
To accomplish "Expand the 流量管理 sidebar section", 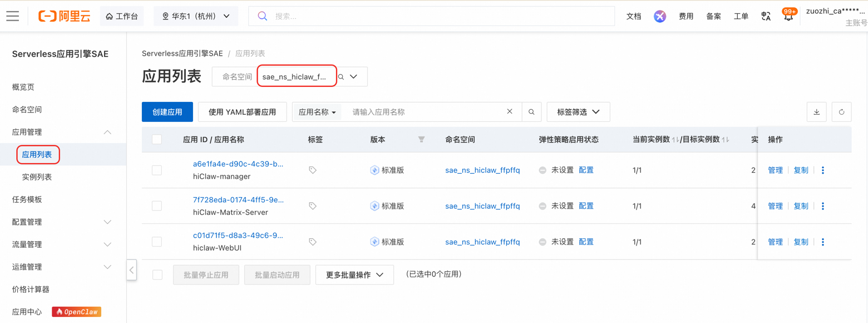I will 107,244.
